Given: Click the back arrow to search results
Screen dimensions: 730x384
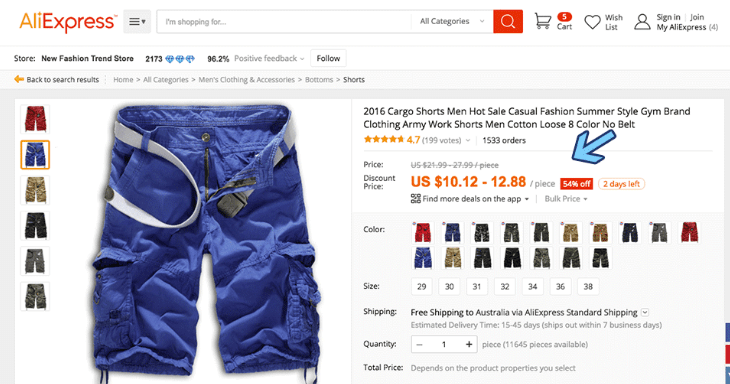Looking at the screenshot, I should point(19,79).
